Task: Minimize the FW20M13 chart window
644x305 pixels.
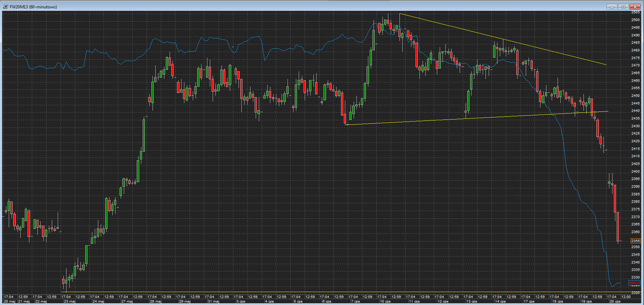Action: tap(612, 7)
